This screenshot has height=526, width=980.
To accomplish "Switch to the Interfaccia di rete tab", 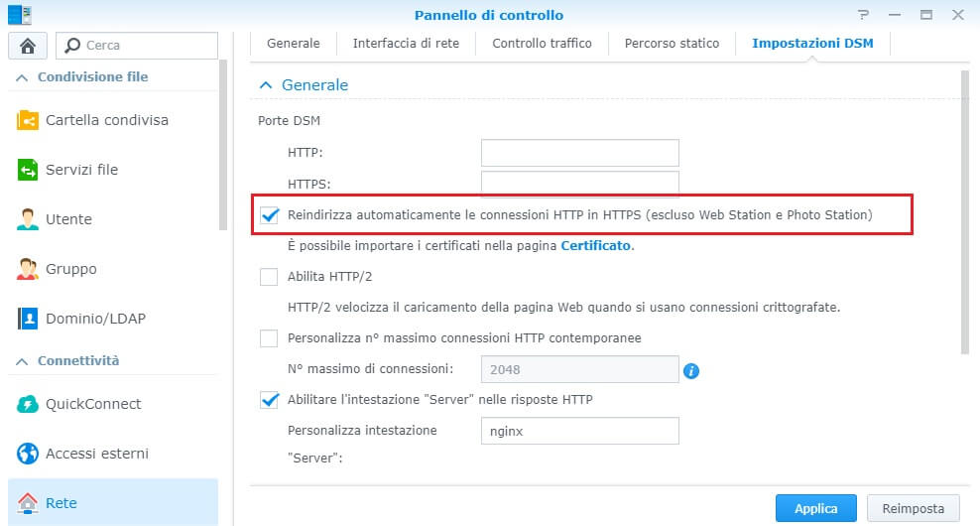I will click(406, 43).
